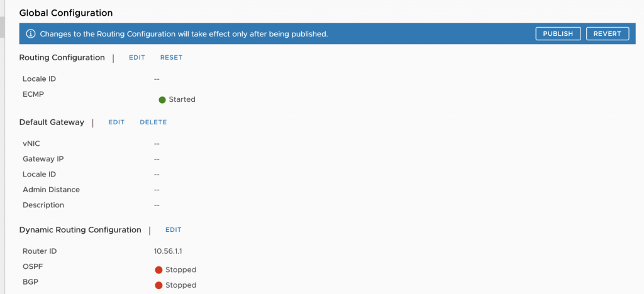644x294 pixels.
Task: Click the info icon in the blue banner
Action: 30,34
